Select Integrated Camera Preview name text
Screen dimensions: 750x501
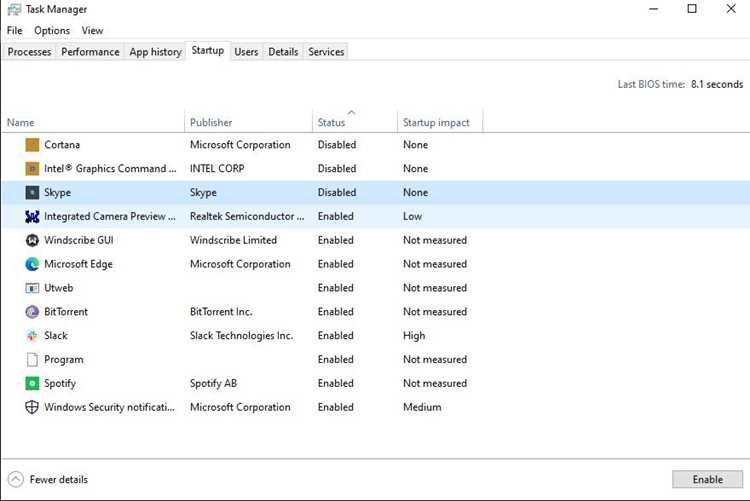[x=110, y=216]
